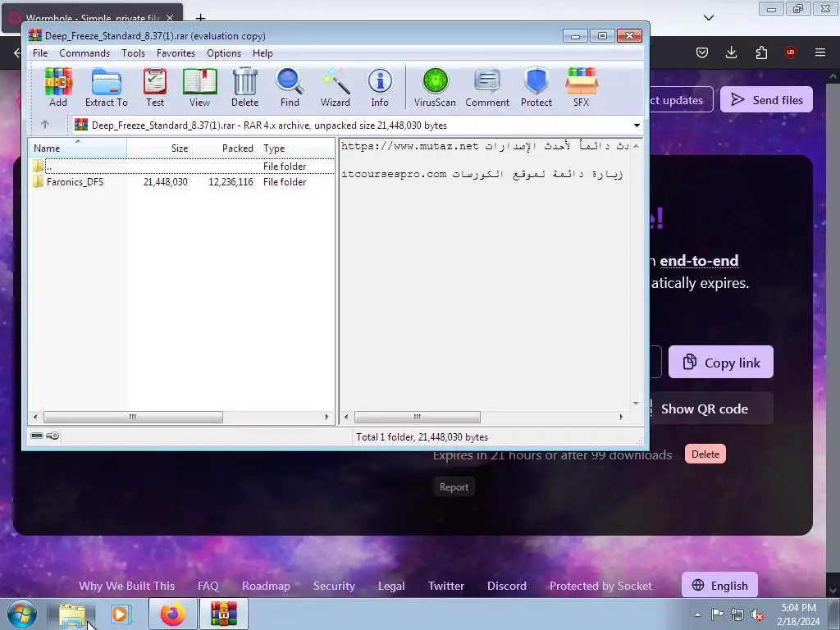
Task: Open Why We Built This link
Action: click(x=126, y=586)
